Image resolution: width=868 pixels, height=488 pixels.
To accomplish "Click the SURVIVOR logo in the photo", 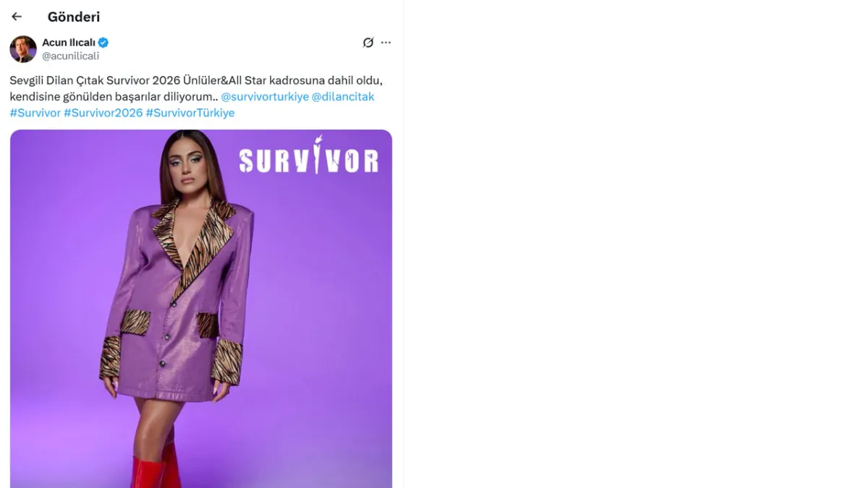I will (x=309, y=155).
